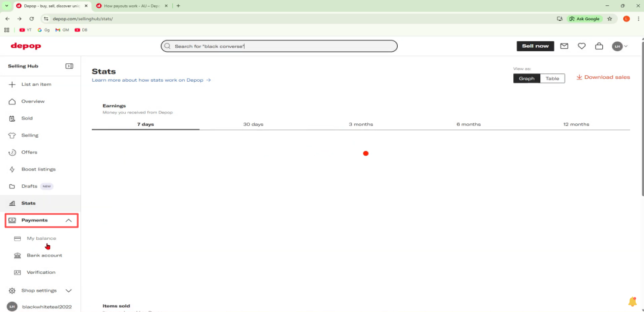Open the GM Gmail bookmark
The image size is (644, 312).
[62, 30]
